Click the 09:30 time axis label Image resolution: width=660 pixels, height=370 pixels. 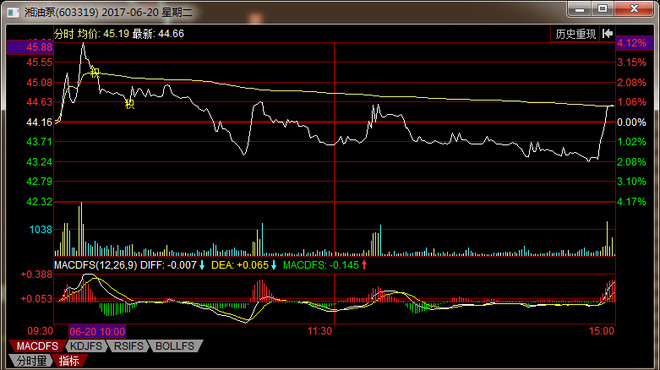tap(40, 331)
